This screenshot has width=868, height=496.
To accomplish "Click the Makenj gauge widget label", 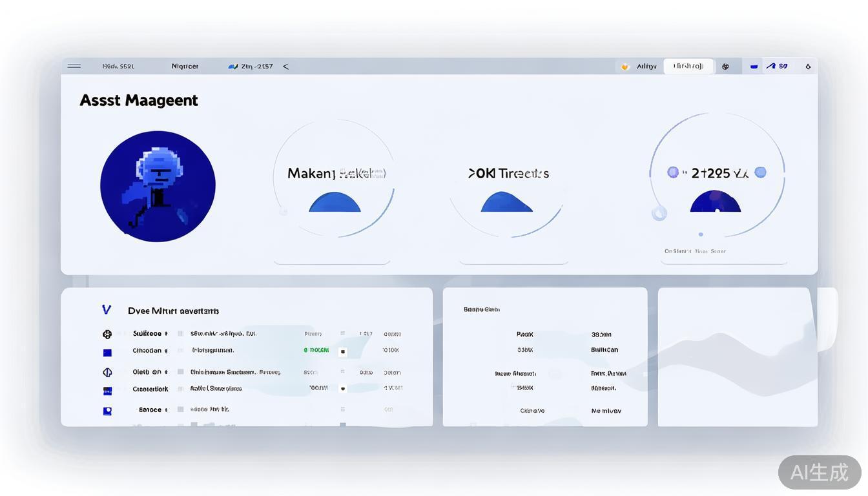I will coord(336,173).
